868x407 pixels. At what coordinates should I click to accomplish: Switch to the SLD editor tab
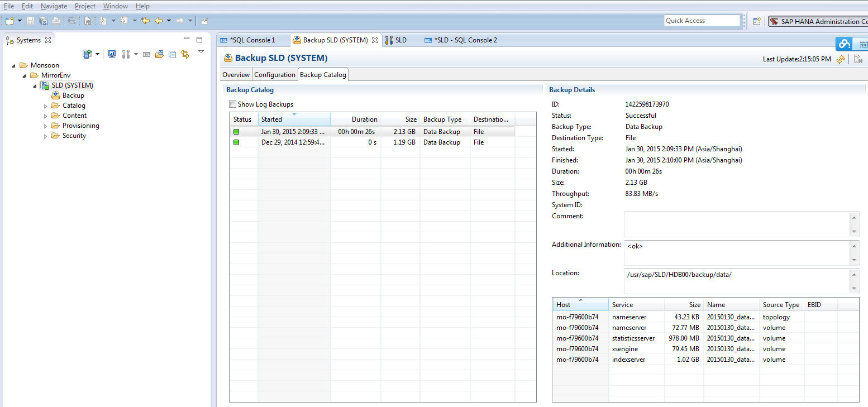(x=400, y=40)
